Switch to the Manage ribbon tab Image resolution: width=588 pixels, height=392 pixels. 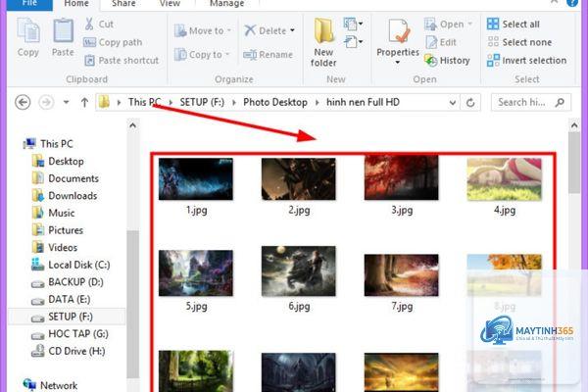click(227, 4)
